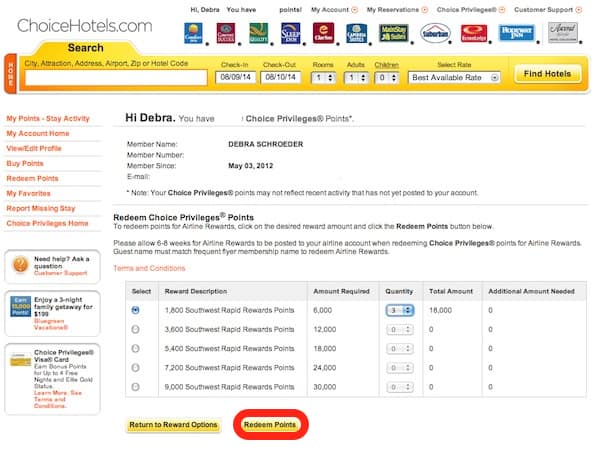Image resolution: width=600 pixels, height=453 pixels.
Task: Click the Find Hotels button
Action: tap(547, 74)
